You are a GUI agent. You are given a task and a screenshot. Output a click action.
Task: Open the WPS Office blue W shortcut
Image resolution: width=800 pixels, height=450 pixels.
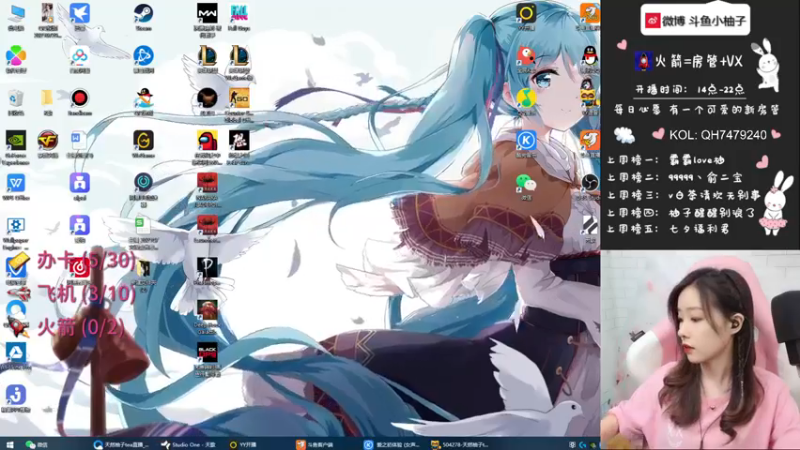pyautogui.click(x=16, y=183)
